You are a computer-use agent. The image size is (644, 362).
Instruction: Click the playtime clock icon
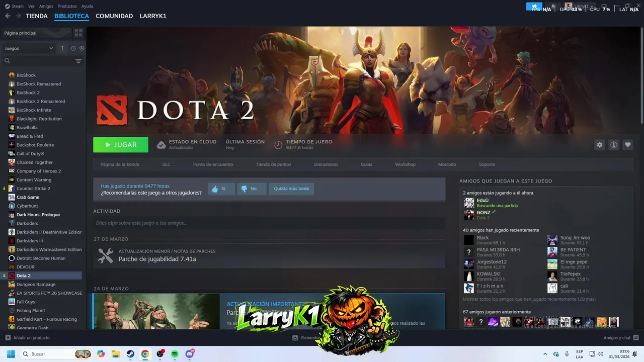tap(278, 145)
